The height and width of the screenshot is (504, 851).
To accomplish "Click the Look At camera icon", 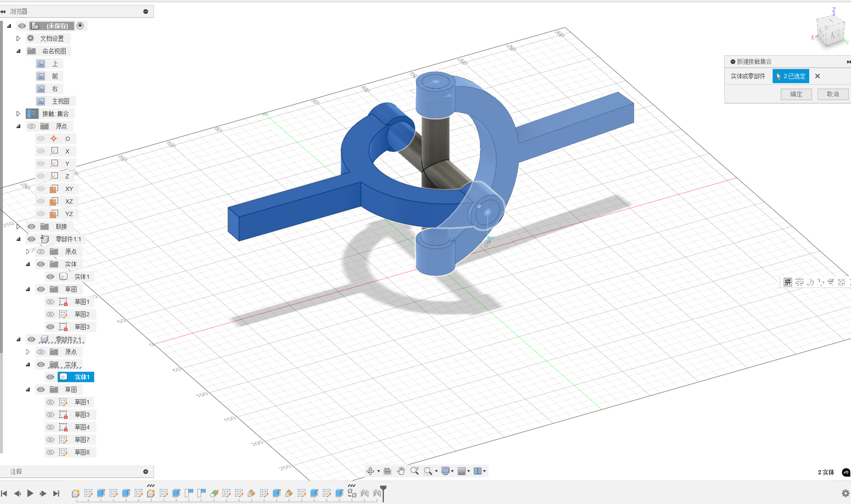I will pos(387,471).
